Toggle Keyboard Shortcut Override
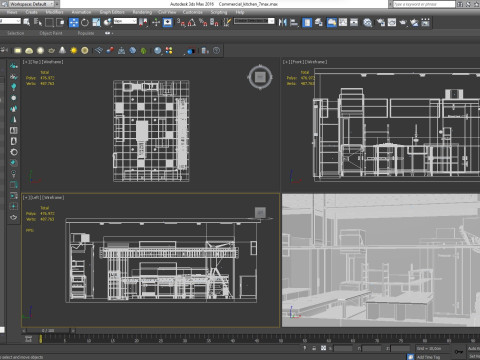 (167, 23)
